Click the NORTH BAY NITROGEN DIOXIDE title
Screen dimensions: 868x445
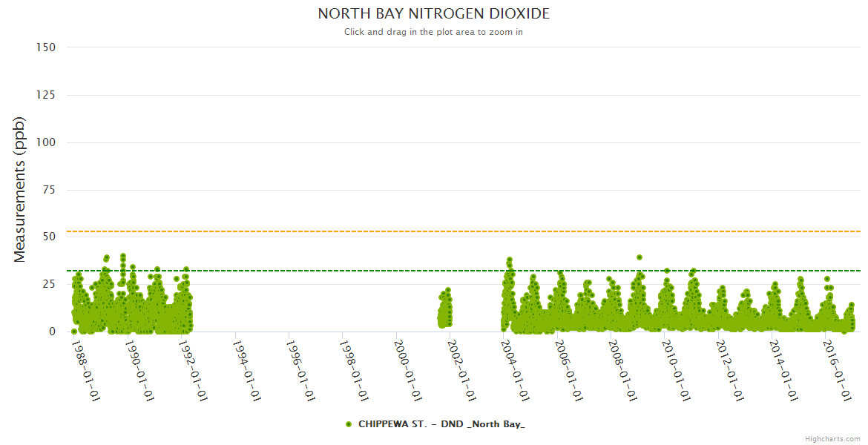433,14
